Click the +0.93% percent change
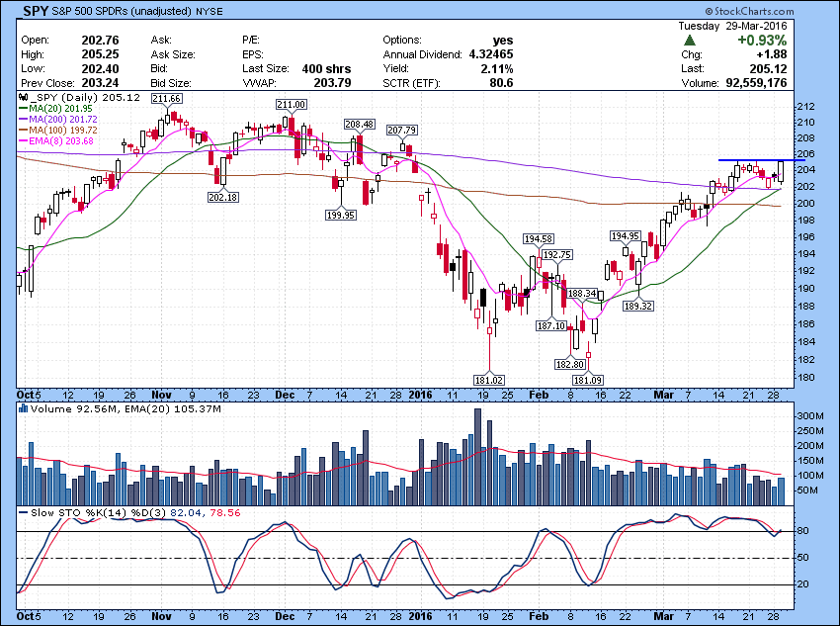840x626 pixels. tap(762, 41)
